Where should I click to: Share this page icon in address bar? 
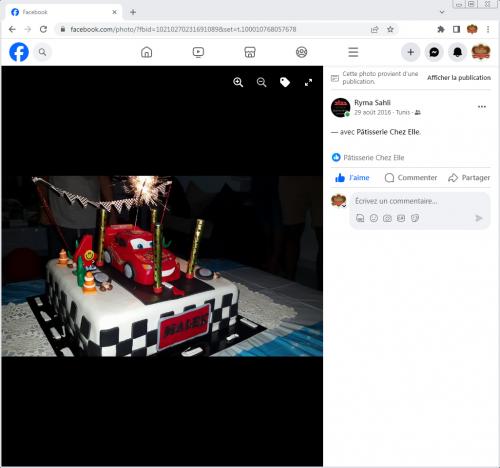pyautogui.click(x=374, y=29)
